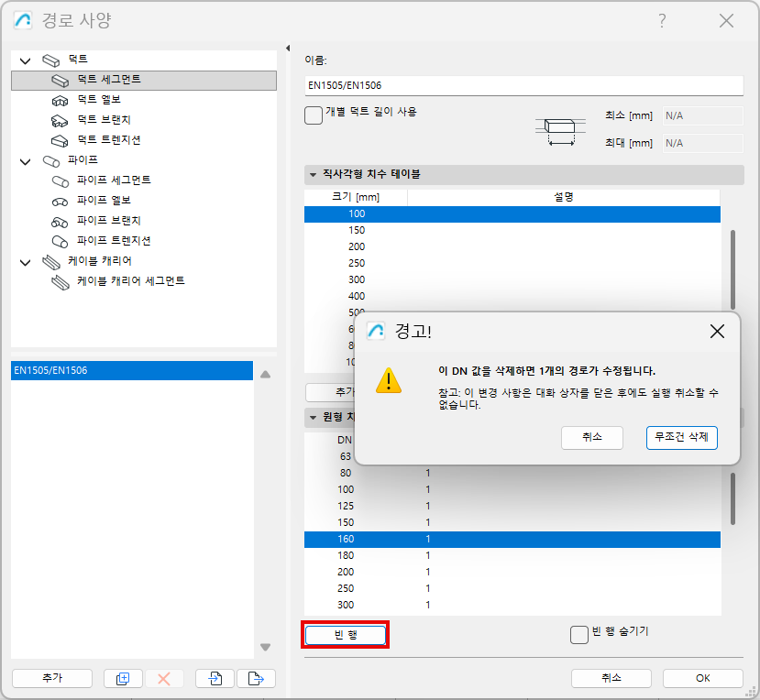Select rectangular size row 100

click(x=512, y=214)
